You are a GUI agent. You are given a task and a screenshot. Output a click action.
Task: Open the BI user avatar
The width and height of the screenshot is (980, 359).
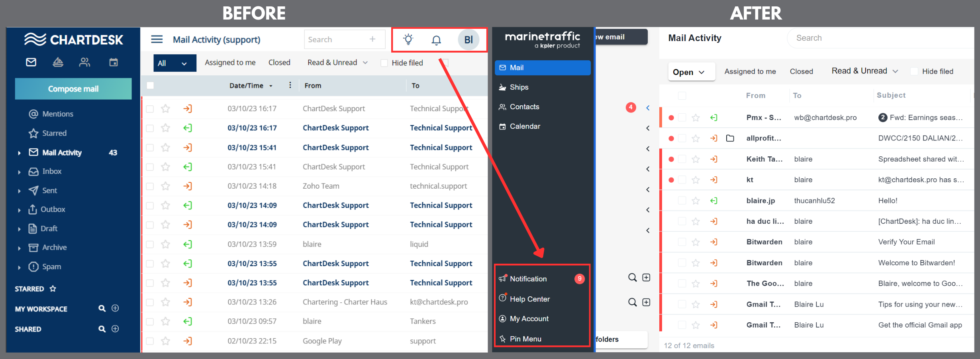(x=468, y=39)
